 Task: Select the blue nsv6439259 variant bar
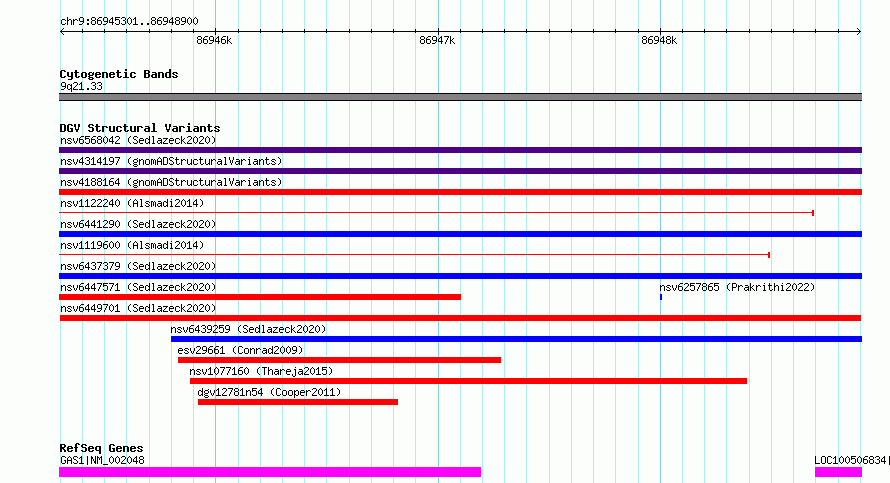(517, 339)
